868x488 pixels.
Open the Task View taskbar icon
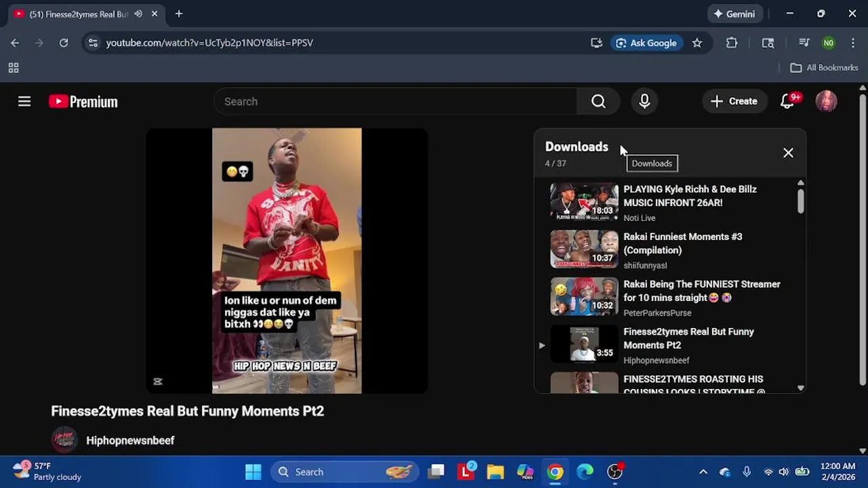436,472
